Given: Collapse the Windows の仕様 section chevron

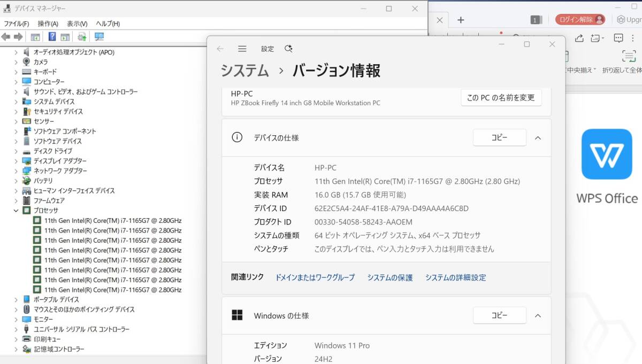Looking at the screenshot, I should (x=538, y=316).
